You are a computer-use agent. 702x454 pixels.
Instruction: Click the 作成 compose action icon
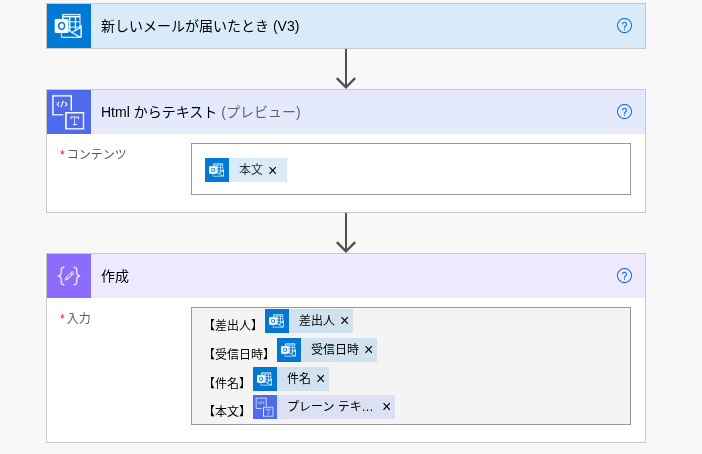[68, 276]
